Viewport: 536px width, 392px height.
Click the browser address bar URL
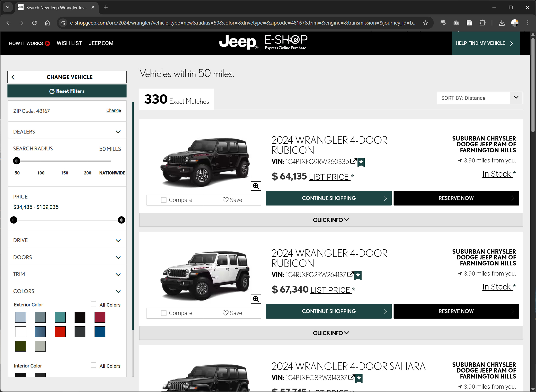point(243,23)
